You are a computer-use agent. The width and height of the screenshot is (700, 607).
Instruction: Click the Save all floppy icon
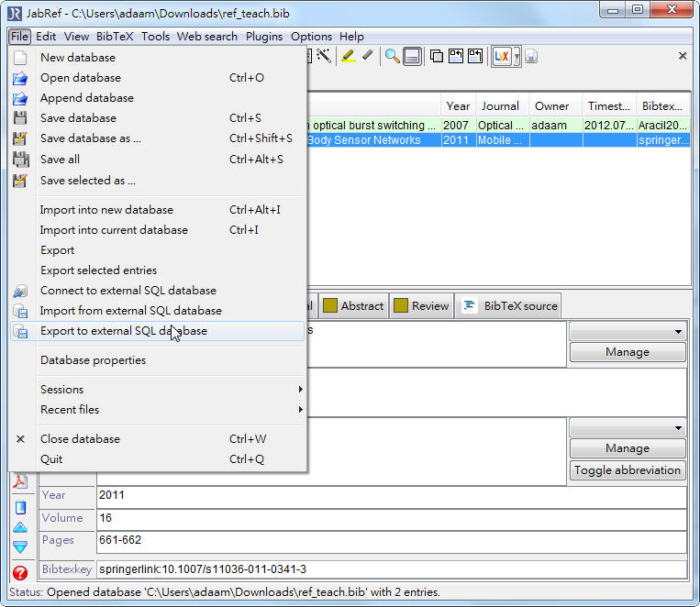tap(20, 160)
